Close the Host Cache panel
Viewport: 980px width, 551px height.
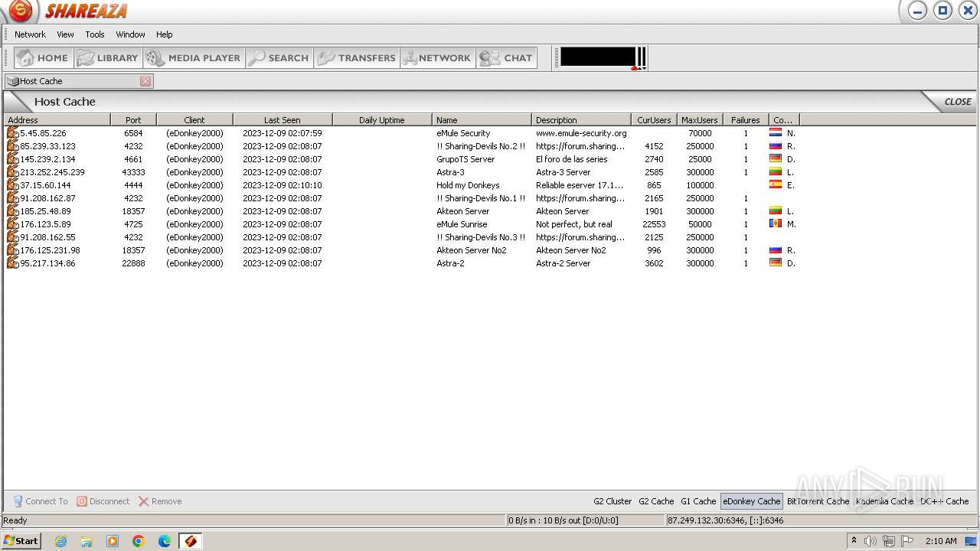click(x=957, y=102)
